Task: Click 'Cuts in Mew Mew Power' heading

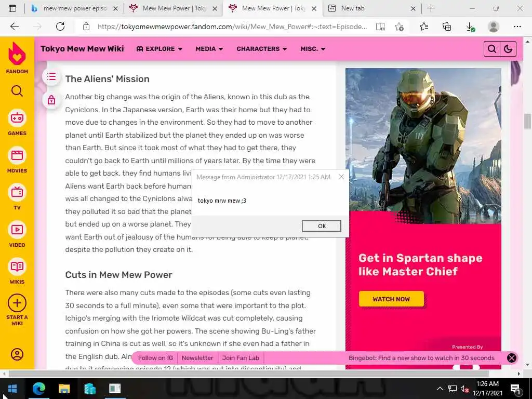Action: 119,274
